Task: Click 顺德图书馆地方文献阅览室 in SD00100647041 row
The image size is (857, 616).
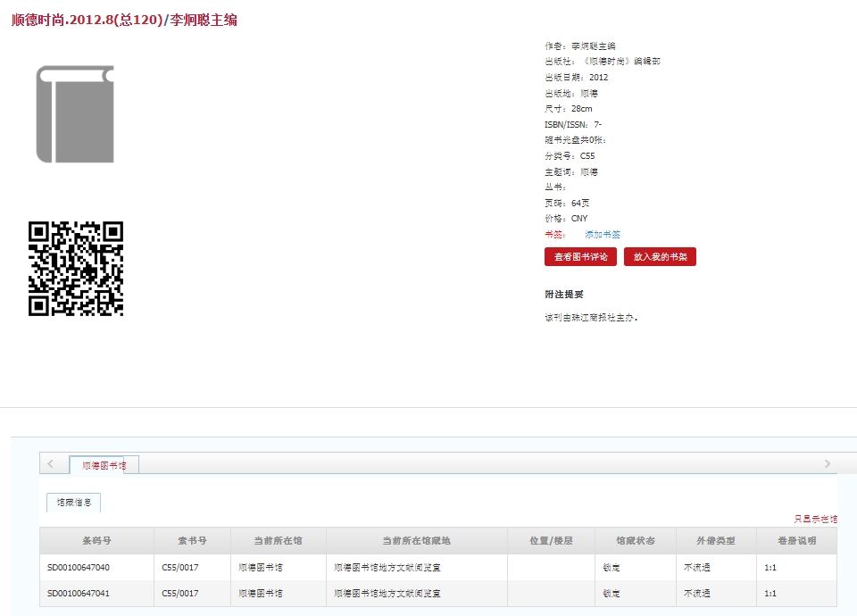Action: click(x=387, y=593)
